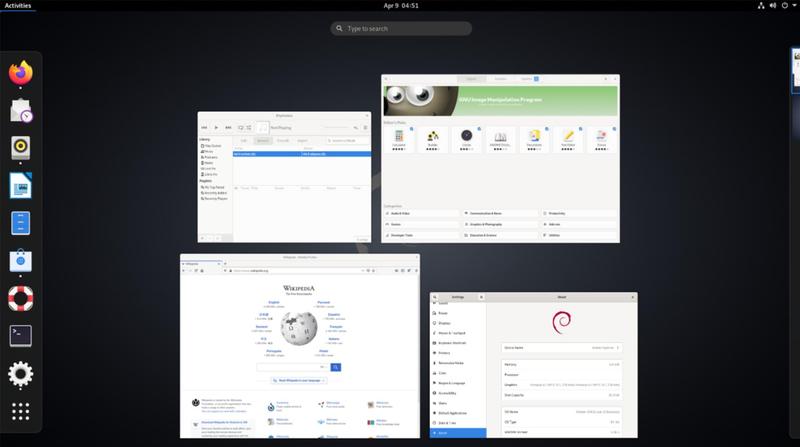The height and width of the screenshot is (447, 800).
Task: Open Device Name row in Settings About
Action: click(562, 347)
